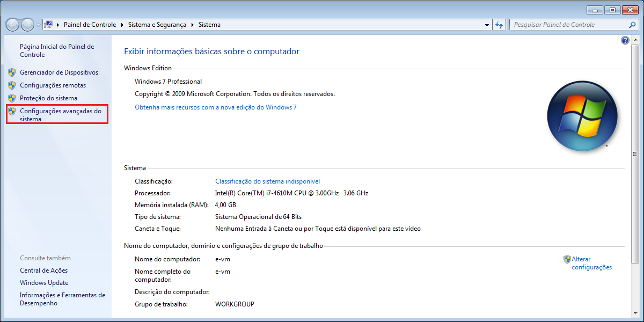Click the Descrição do computador label
Image resolution: width=644 pixels, height=322 pixels.
172,292
